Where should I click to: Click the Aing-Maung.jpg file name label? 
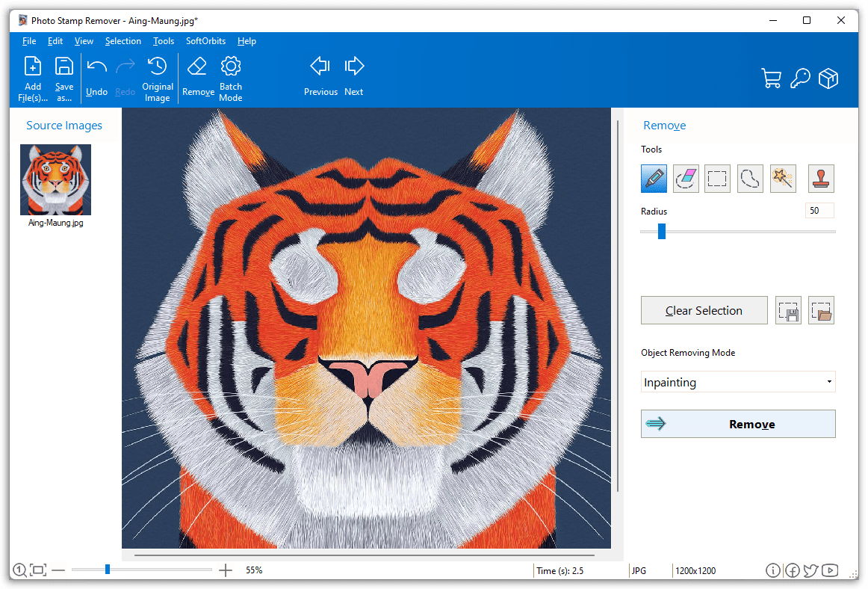56,223
